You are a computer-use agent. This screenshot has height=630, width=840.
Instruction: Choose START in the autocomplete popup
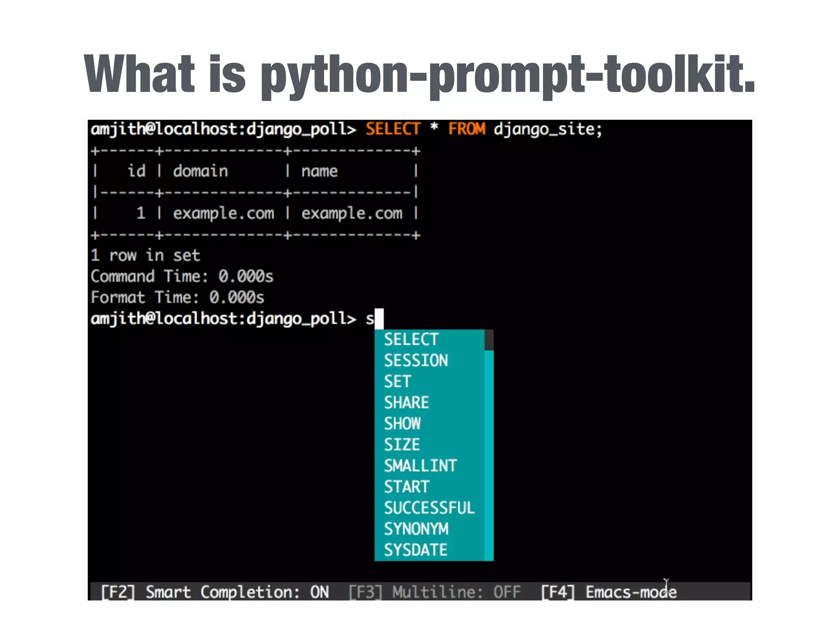(406, 487)
